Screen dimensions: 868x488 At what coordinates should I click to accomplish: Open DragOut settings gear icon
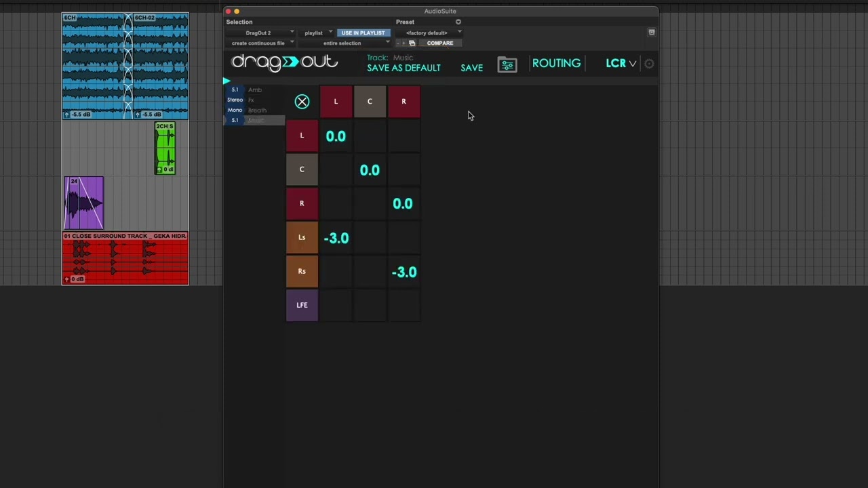[x=649, y=64]
